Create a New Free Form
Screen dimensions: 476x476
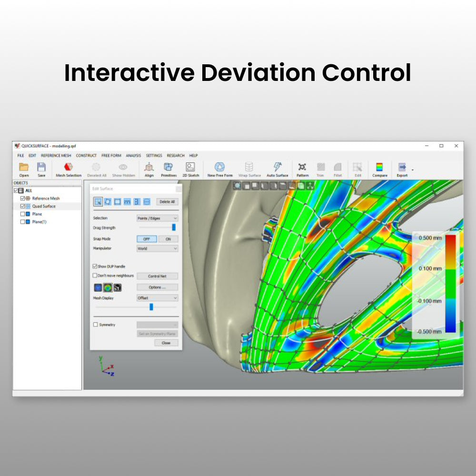220,168
